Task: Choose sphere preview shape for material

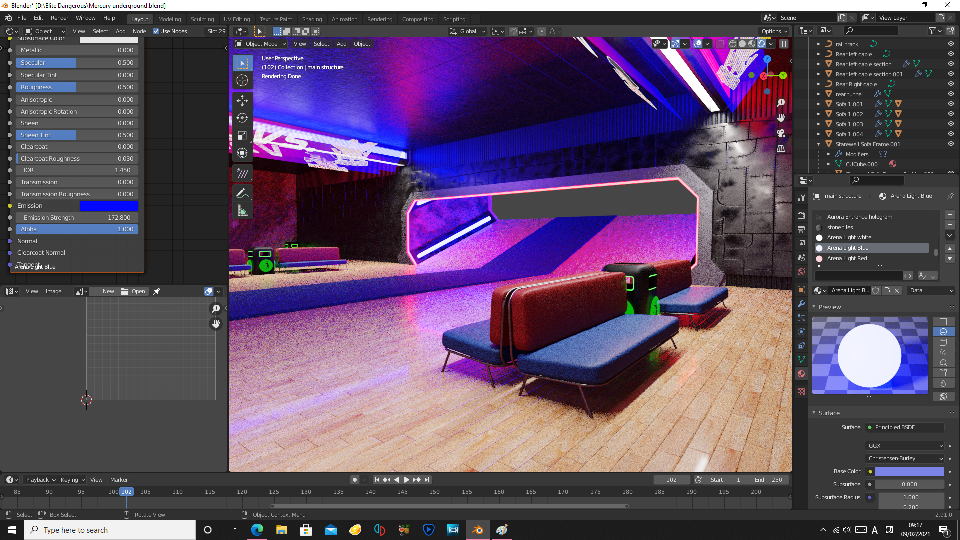Action: click(x=943, y=331)
